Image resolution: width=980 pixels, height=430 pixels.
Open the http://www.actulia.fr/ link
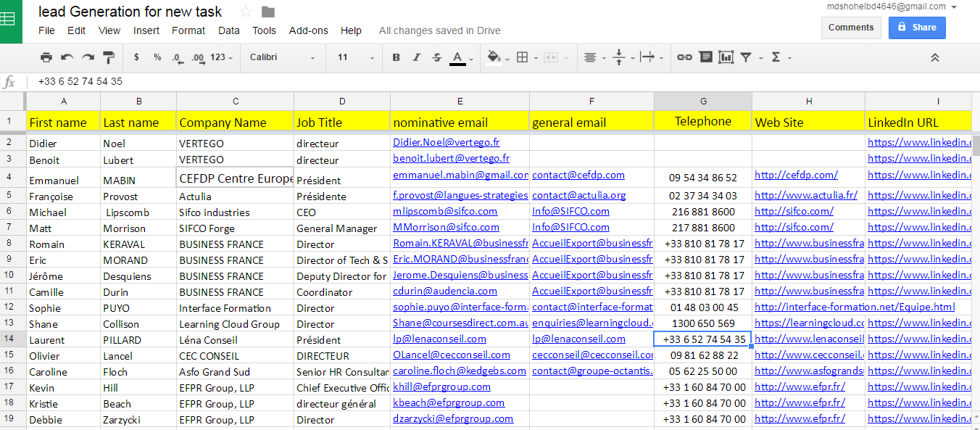tap(806, 195)
